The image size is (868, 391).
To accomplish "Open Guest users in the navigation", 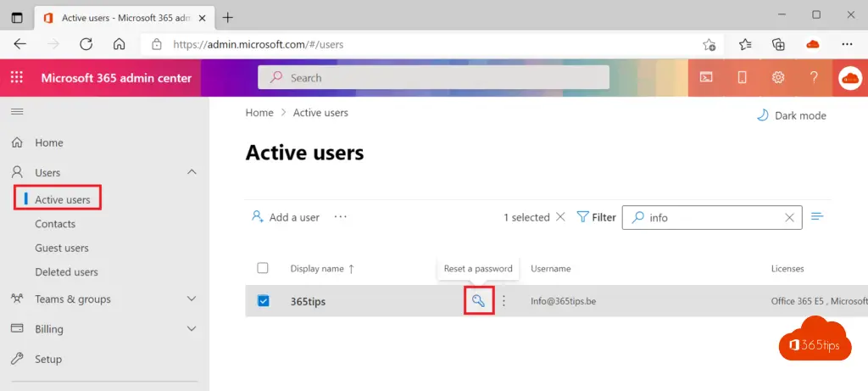I will click(x=61, y=249).
